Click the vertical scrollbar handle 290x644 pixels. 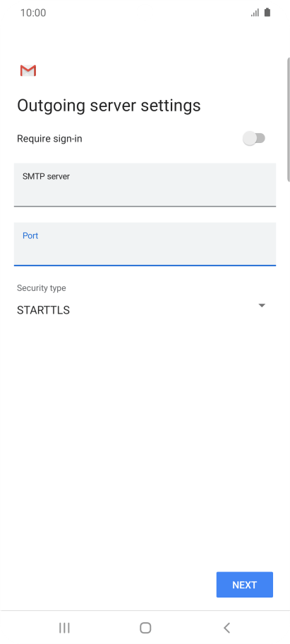(288, 119)
